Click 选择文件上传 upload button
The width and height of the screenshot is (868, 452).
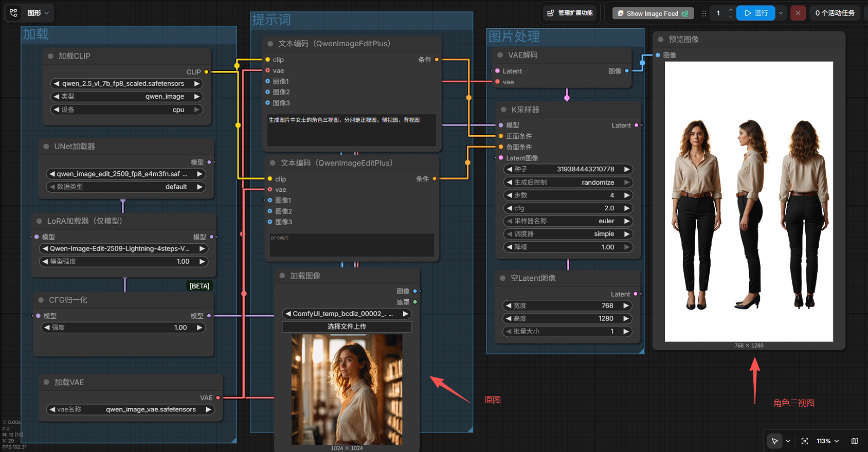pyautogui.click(x=347, y=327)
